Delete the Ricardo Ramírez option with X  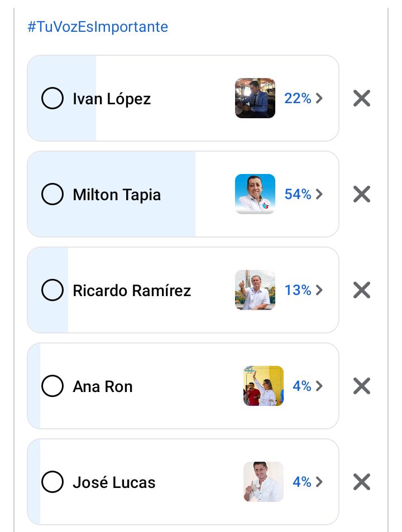pos(362,290)
